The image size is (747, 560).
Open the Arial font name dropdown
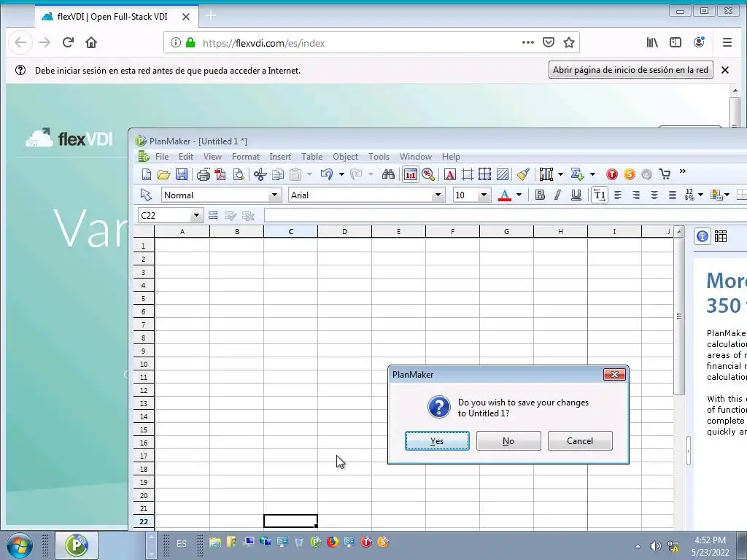438,195
